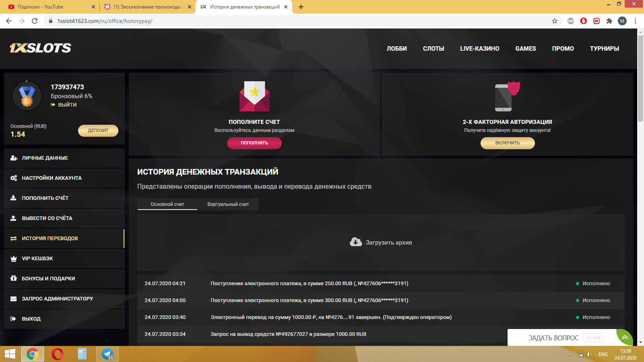The height and width of the screenshot is (362, 644).
Task: Open ЛОББИ in the top navigation
Action: (x=397, y=49)
